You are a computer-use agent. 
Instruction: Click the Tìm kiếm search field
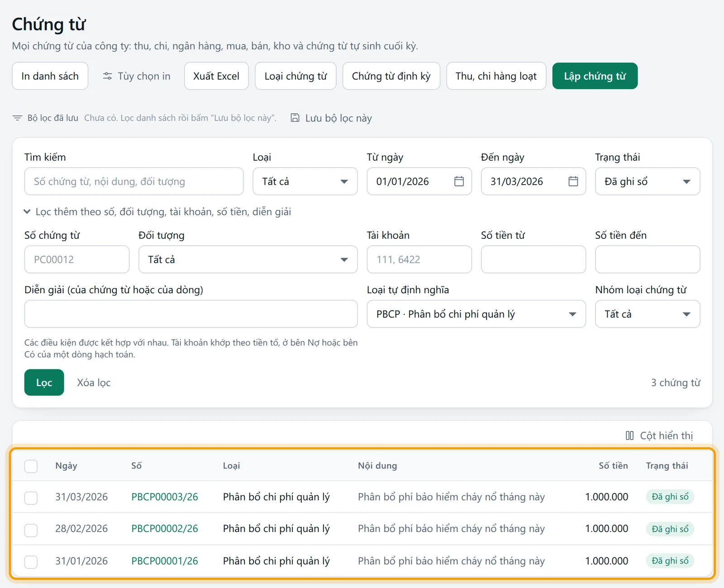[x=134, y=182]
